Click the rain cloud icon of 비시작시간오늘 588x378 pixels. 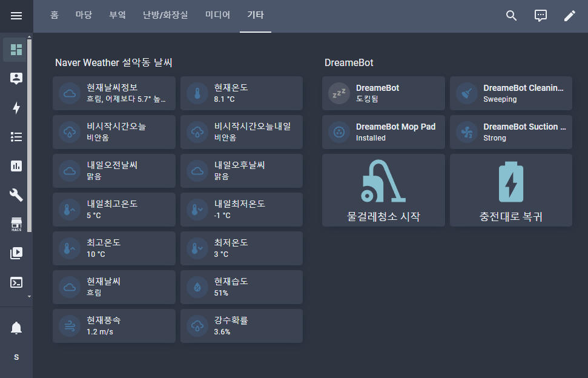(70, 132)
